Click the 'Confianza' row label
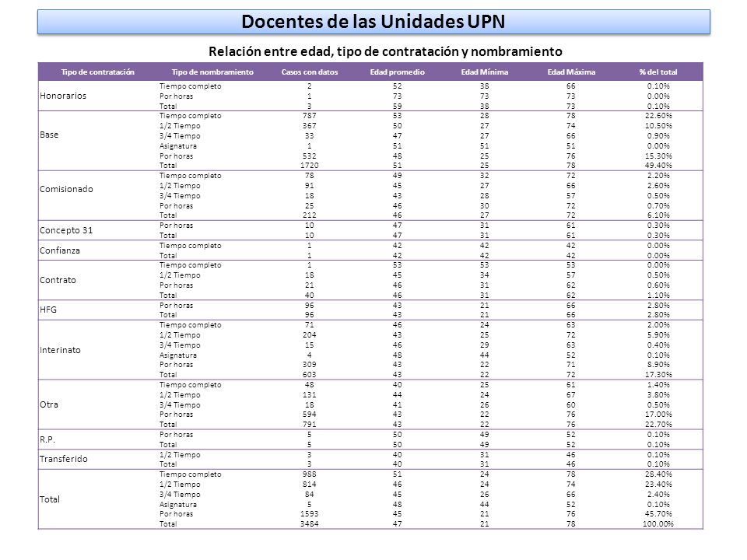Viewport: 747px width, 560px height. [60, 250]
